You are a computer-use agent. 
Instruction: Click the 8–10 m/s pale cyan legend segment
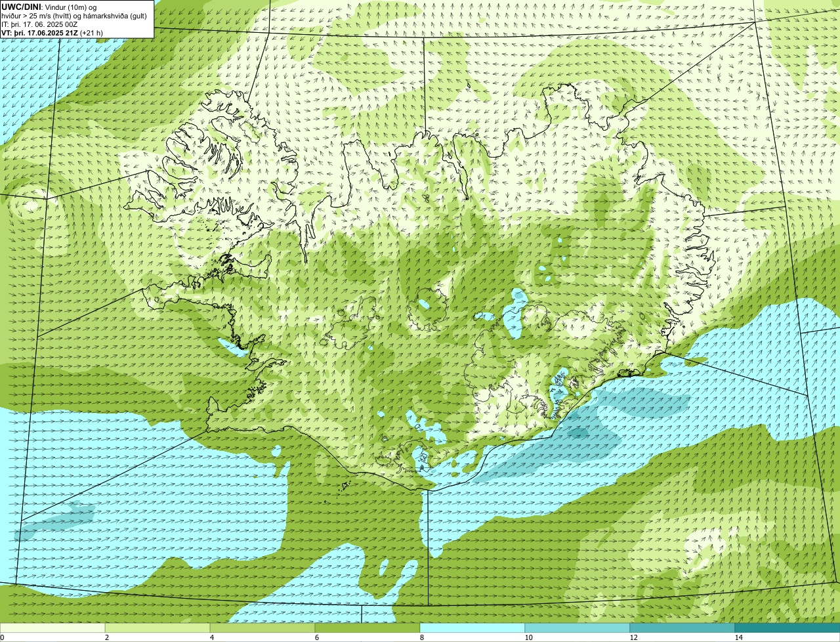(472, 628)
